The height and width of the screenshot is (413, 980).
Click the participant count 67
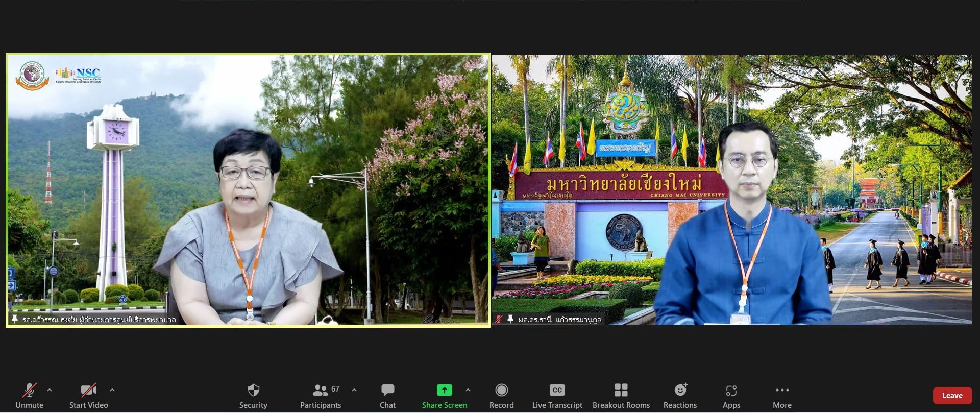click(x=335, y=389)
